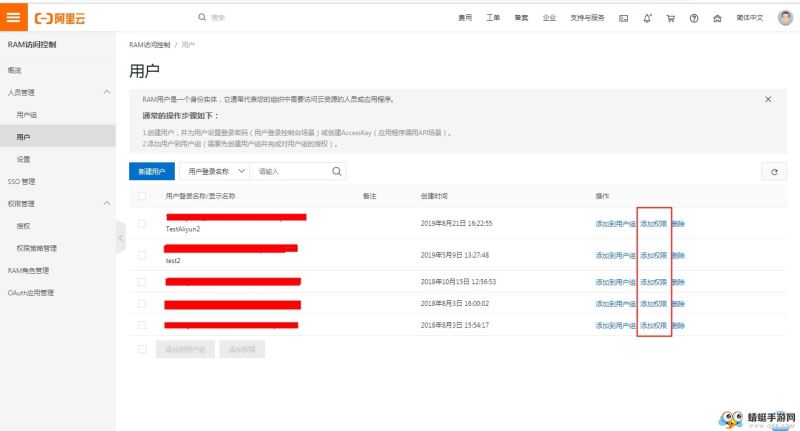Delete the user created 2018年10月15日
The image size is (800, 431).
click(x=678, y=282)
